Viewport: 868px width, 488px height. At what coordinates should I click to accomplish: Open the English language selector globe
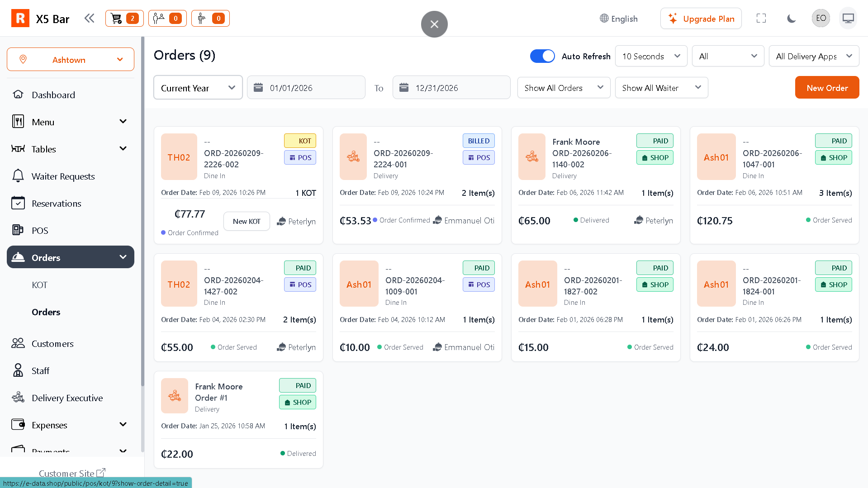618,19
